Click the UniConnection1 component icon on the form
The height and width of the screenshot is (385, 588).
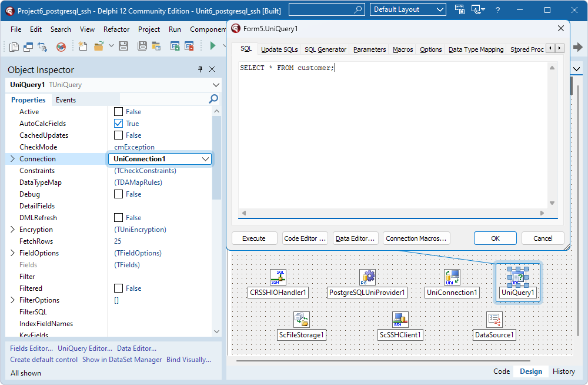pyautogui.click(x=452, y=277)
